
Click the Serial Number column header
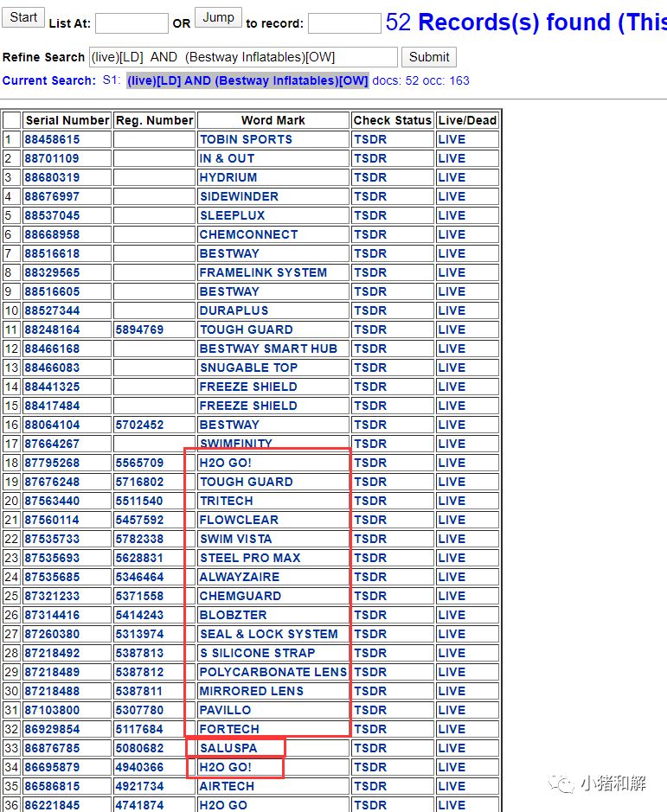click(x=67, y=120)
